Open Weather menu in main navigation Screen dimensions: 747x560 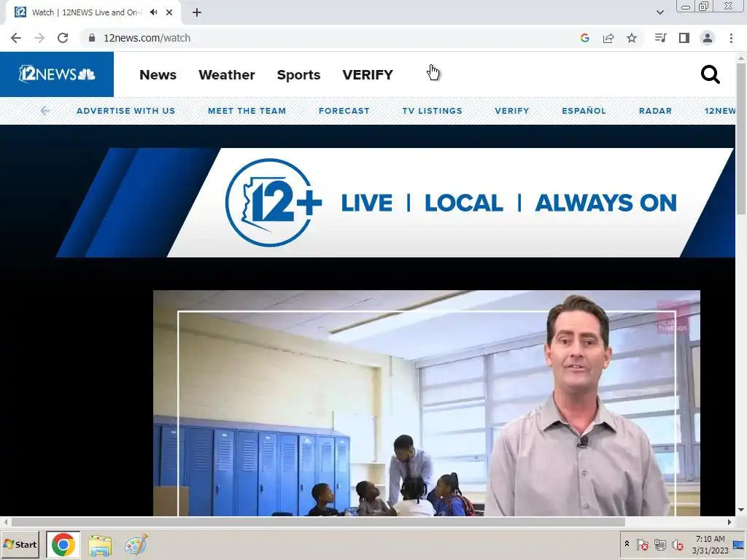click(227, 75)
